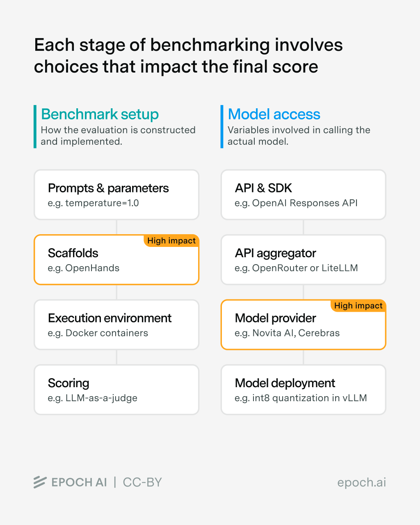The image size is (420, 525).
Task: Select the Model provider card
Action: coord(304,325)
